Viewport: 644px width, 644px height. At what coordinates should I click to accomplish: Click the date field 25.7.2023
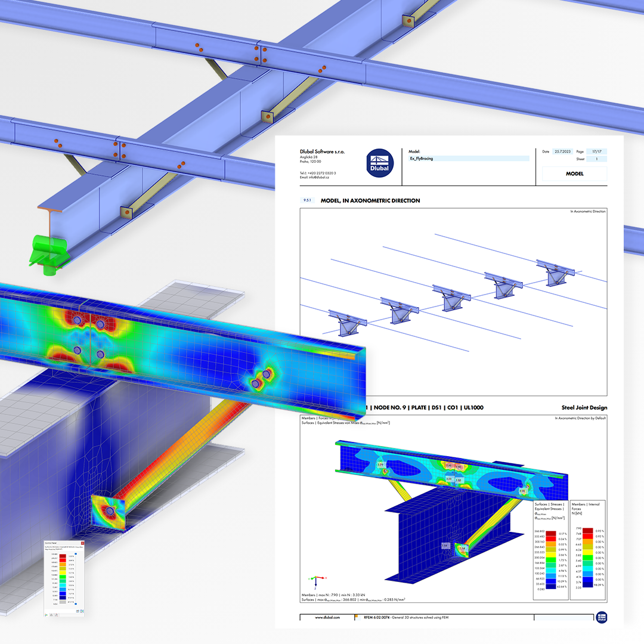562,151
